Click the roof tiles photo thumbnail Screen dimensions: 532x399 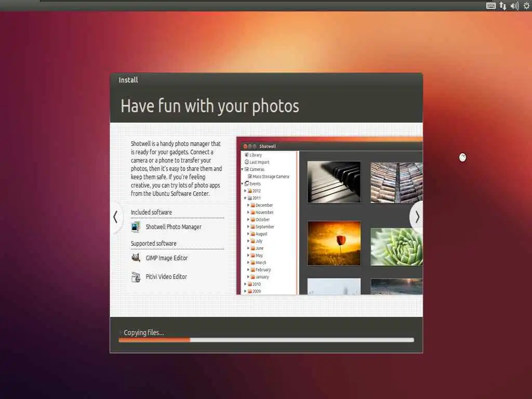396,183
